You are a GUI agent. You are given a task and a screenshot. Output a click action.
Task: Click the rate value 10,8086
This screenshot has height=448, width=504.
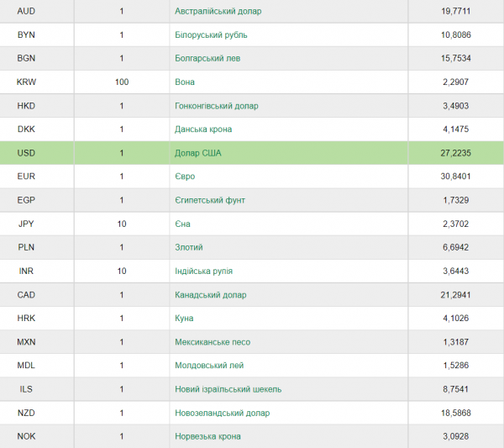[x=455, y=34]
